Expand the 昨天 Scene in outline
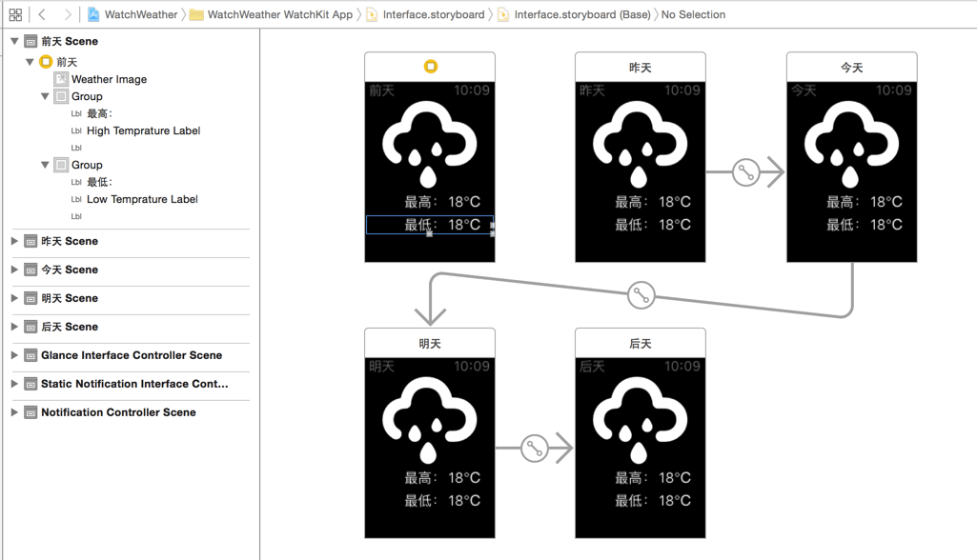The width and height of the screenshot is (977, 560). [x=15, y=241]
